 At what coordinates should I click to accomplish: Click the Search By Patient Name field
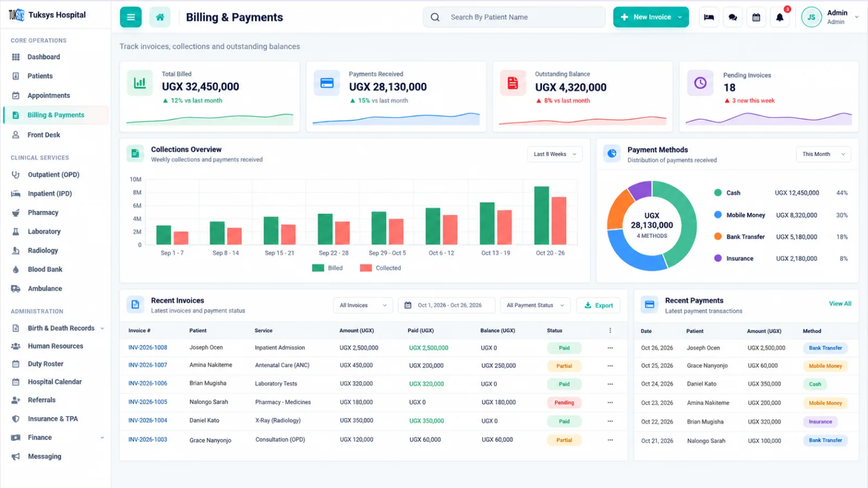pos(514,17)
